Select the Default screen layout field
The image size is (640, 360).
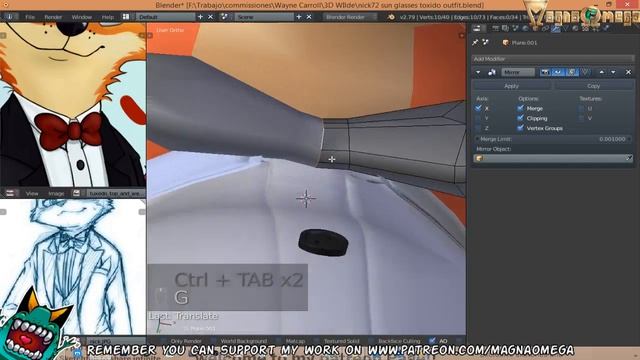click(166, 17)
